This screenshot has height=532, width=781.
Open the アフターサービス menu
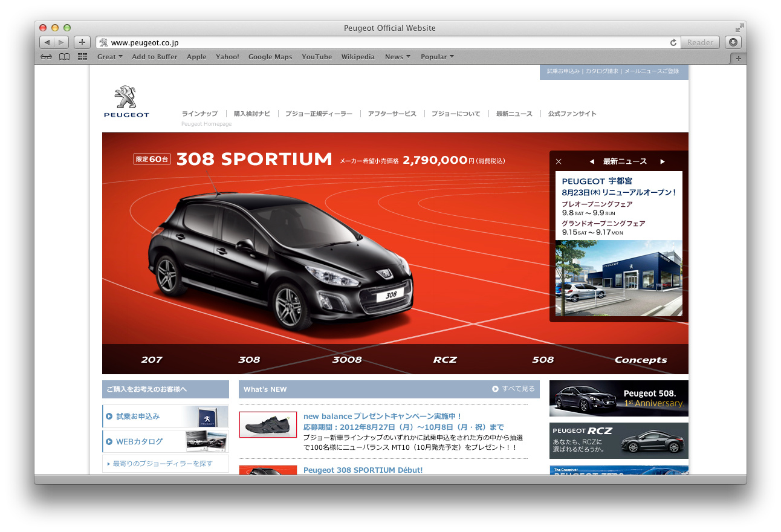tap(392, 114)
